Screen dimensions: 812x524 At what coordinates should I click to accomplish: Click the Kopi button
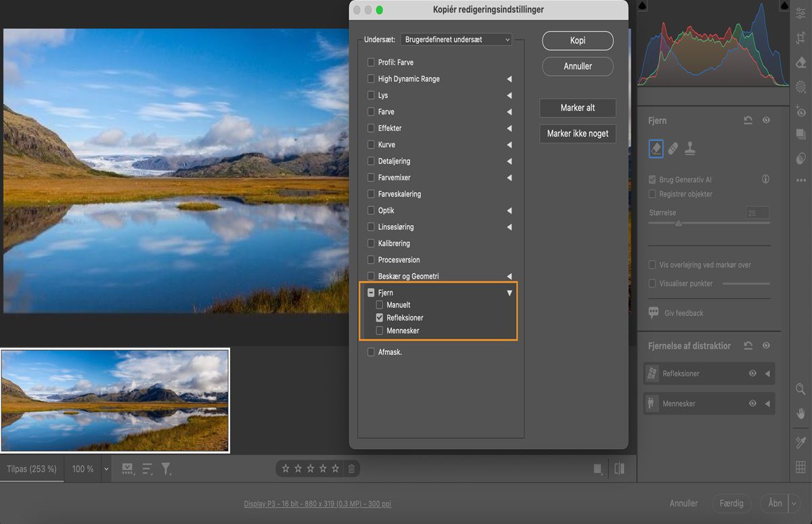pos(578,41)
